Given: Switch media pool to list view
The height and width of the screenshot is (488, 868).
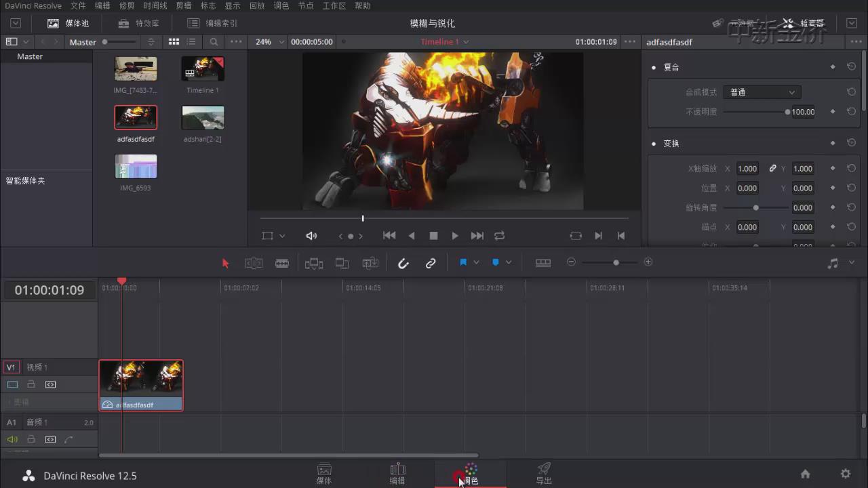Looking at the screenshot, I should pyautogui.click(x=191, y=42).
